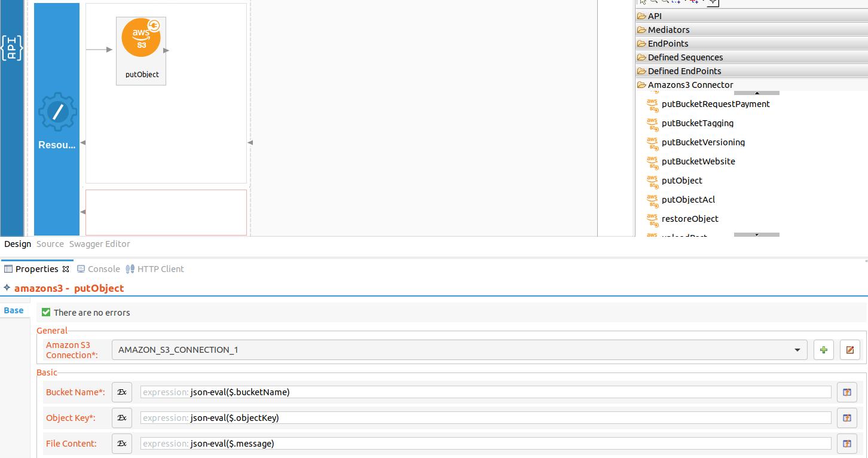This screenshot has height=458, width=868.
Task: Collapse the Mediators palette drawer
Action: tap(751, 30)
